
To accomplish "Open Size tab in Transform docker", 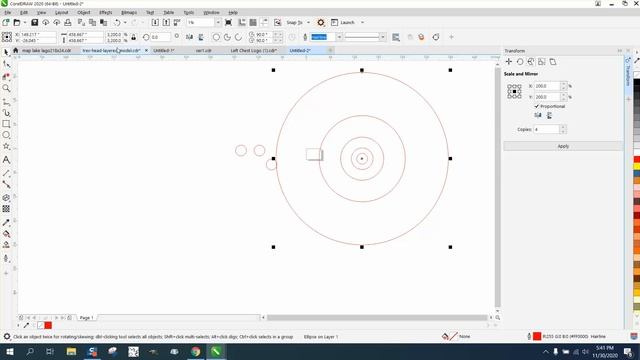I will click(542, 62).
